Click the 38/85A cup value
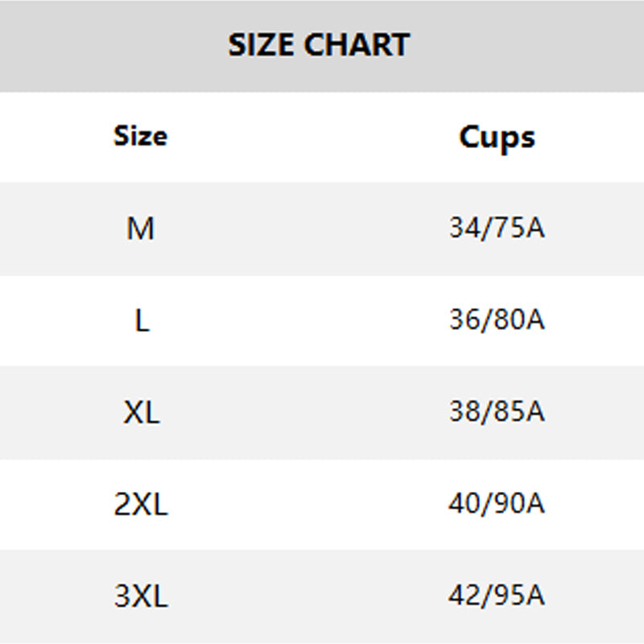The image size is (644, 644). tap(497, 412)
